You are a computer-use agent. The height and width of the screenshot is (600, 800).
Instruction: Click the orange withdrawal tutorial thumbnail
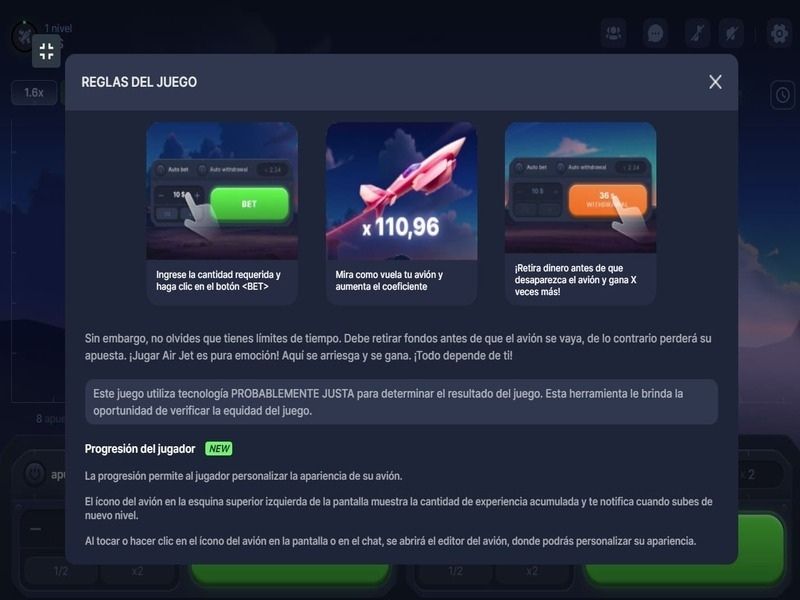[581, 187]
